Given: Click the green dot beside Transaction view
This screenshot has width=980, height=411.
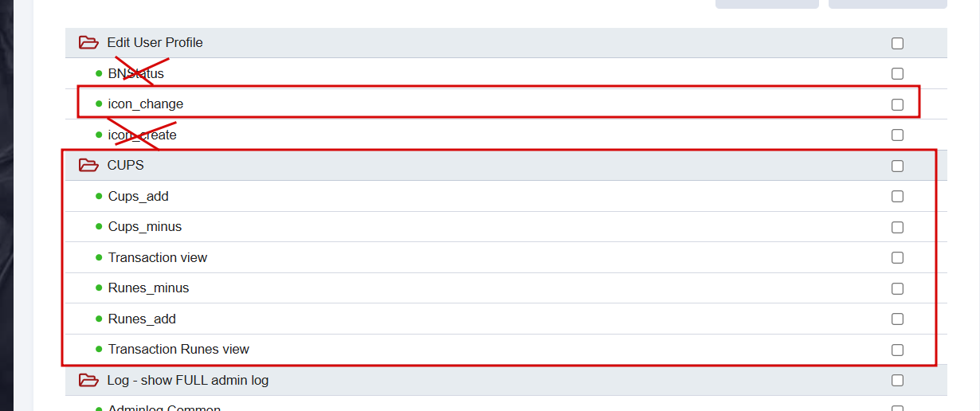Looking at the screenshot, I should pos(100,257).
